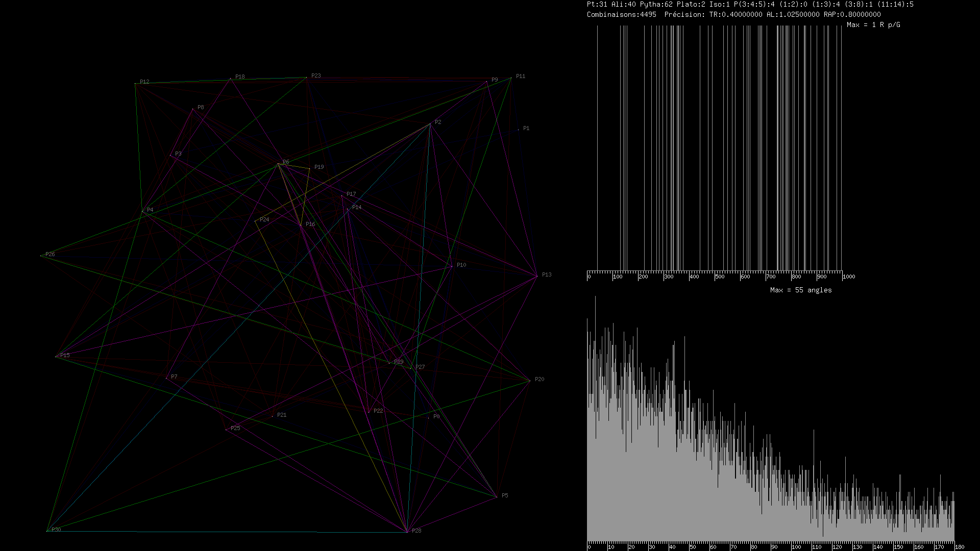The width and height of the screenshot is (980, 551).
Task: Click the P24 point label
Action: pyautogui.click(x=264, y=219)
